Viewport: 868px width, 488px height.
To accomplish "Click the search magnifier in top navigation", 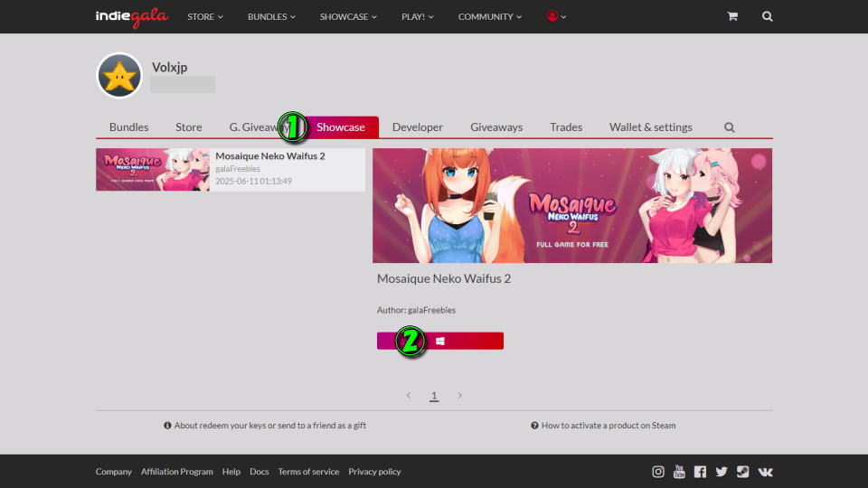I will point(768,16).
